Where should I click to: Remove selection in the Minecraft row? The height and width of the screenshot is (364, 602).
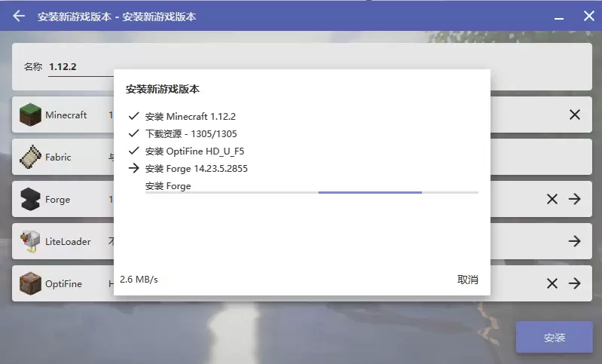coord(574,115)
